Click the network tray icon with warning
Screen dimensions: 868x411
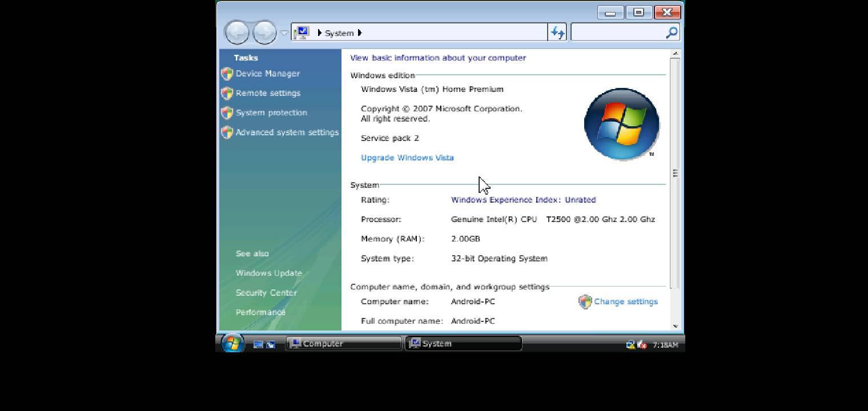pos(630,345)
